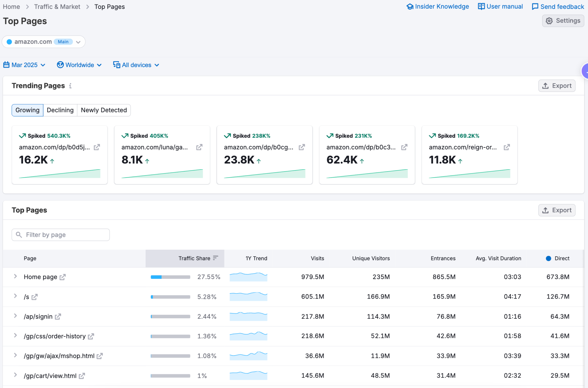The width and height of the screenshot is (588, 388).
Task: Open the Mar 2025 date dropdown
Action: pos(24,65)
